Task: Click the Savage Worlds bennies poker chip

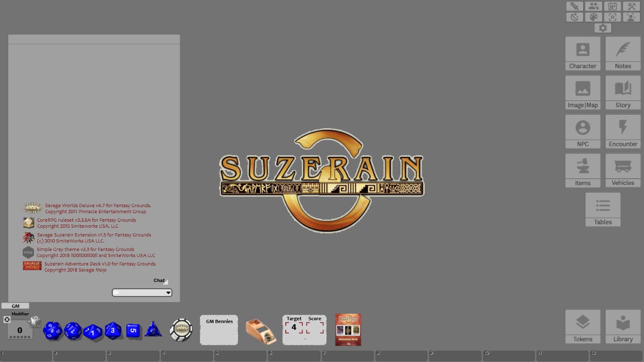Action: 181,330
